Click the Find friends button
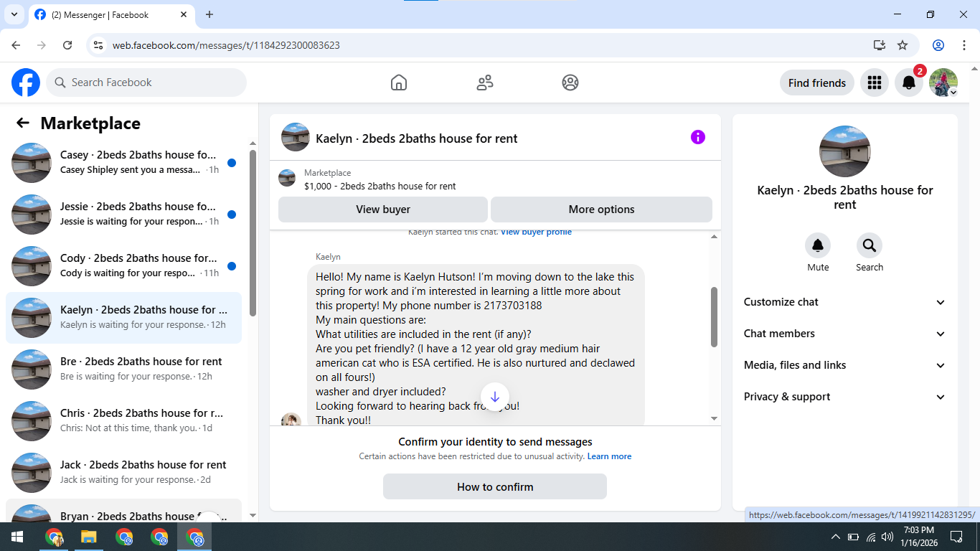This screenshot has width=980, height=551. [x=817, y=83]
